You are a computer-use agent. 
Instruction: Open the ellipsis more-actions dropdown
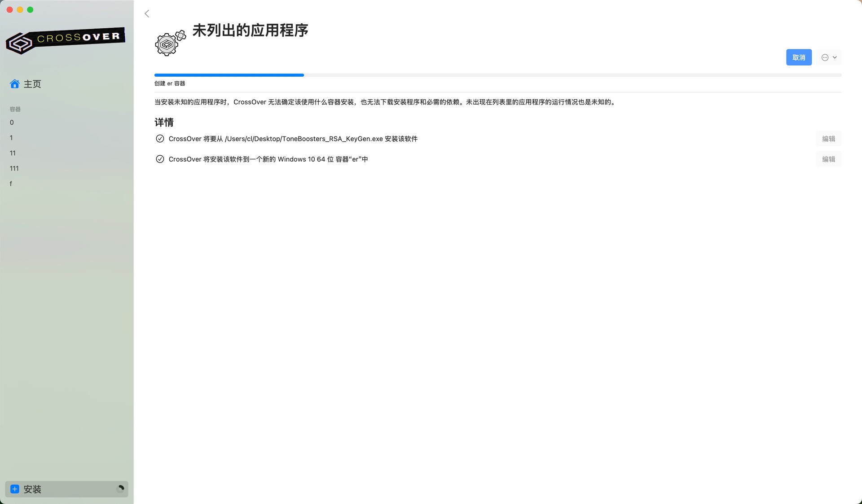[829, 57]
